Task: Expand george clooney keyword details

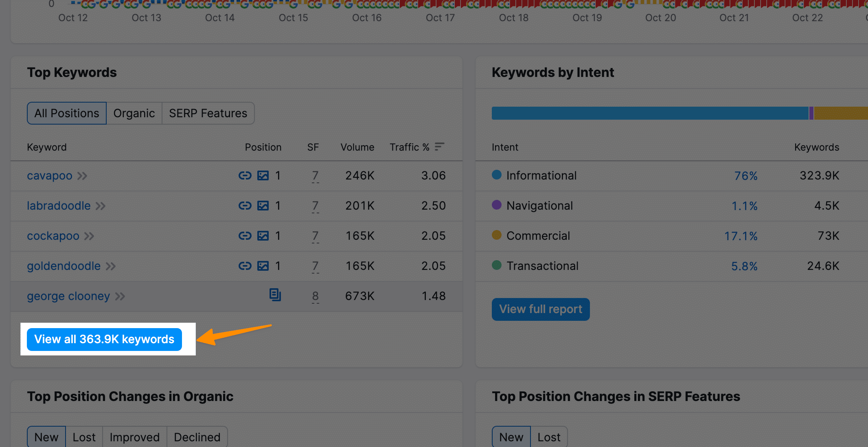Action: click(x=119, y=295)
